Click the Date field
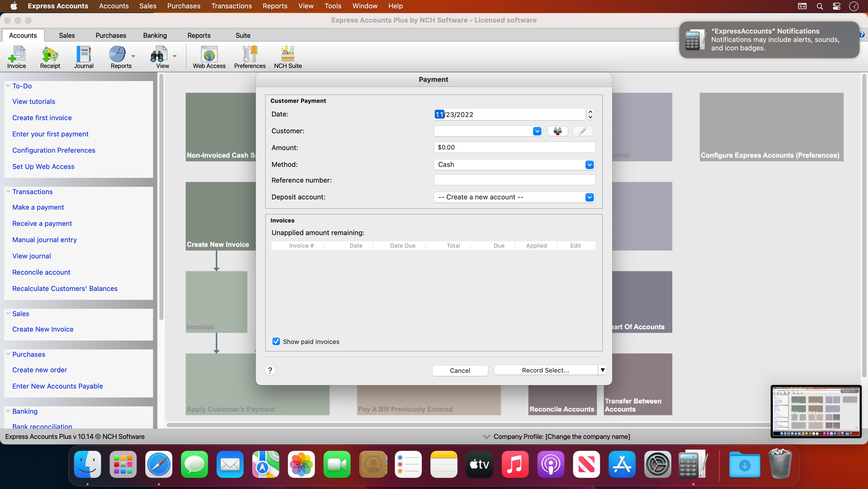 [x=509, y=114]
